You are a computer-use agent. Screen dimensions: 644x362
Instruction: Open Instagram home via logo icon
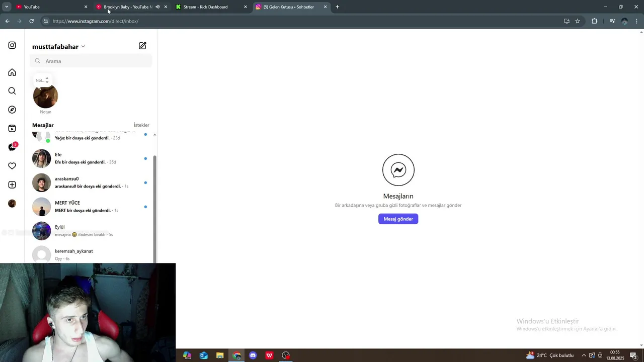click(x=12, y=45)
